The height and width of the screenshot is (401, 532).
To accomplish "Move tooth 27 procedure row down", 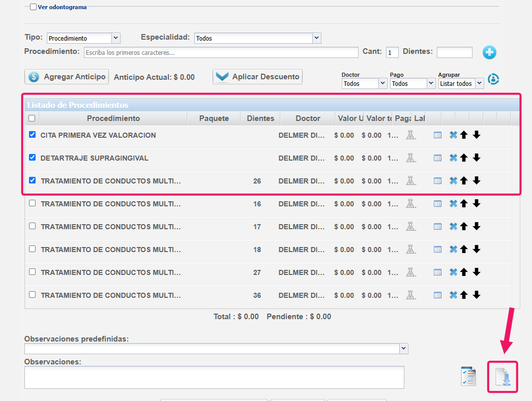I will click(477, 272).
